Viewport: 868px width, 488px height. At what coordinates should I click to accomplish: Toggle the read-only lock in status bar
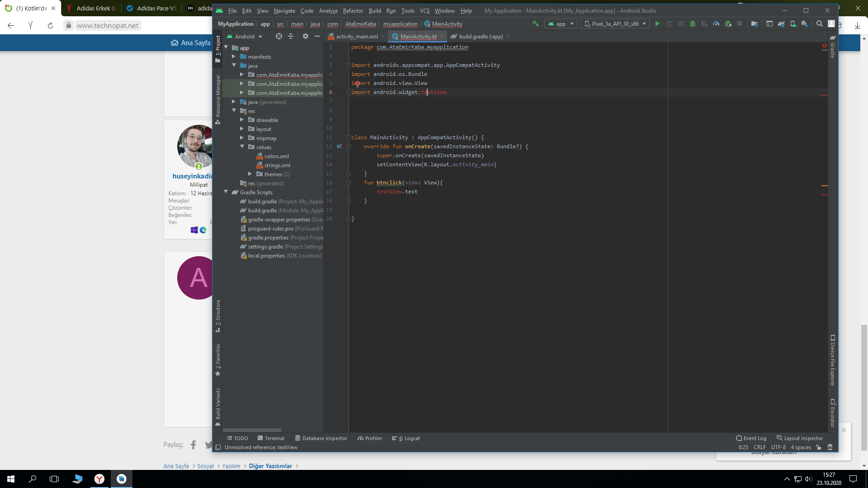tap(818, 447)
